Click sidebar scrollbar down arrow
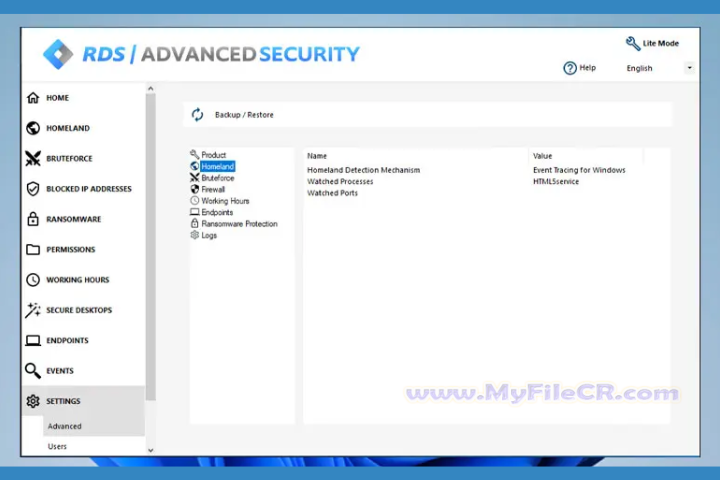This screenshot has width=720, height=480. [151, 451]
